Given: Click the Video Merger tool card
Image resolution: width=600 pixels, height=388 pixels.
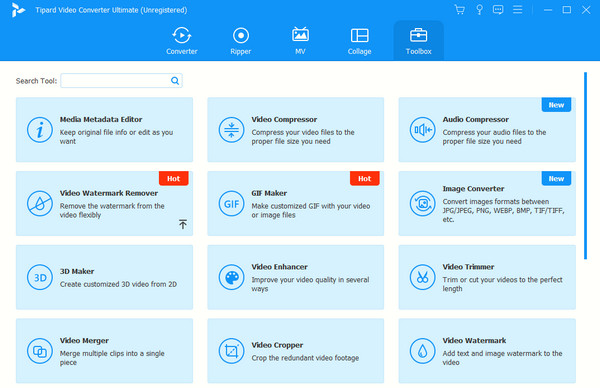Looking at the screenshot, I should pos(104,351).
